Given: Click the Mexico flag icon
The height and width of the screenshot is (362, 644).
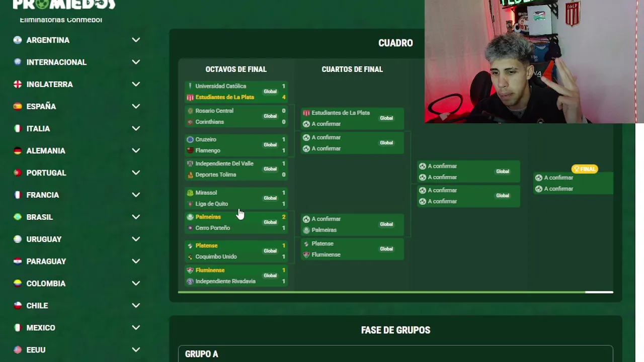Looking at the screenshot, I should [18, 328].
